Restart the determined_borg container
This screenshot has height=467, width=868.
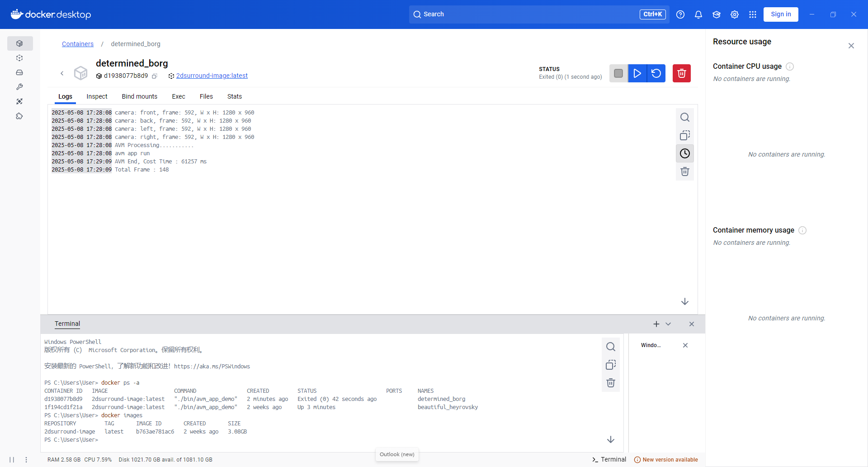coord(656,73)
